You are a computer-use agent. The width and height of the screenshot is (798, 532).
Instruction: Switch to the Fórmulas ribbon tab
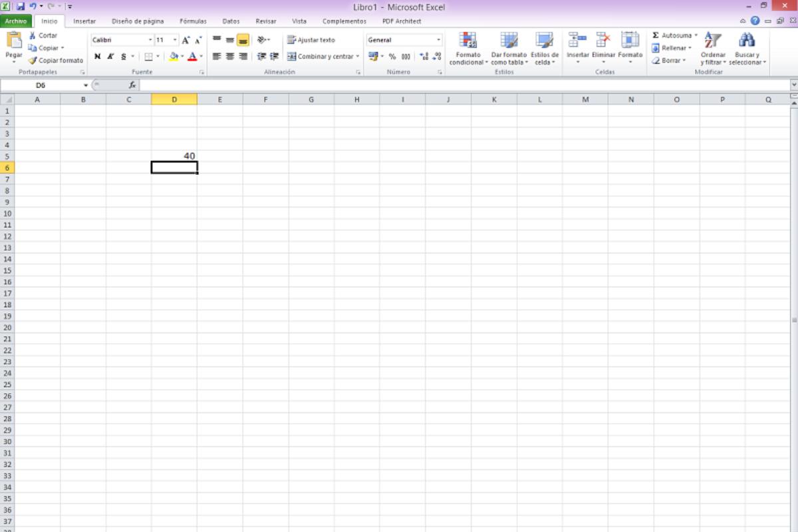(193, 21)
